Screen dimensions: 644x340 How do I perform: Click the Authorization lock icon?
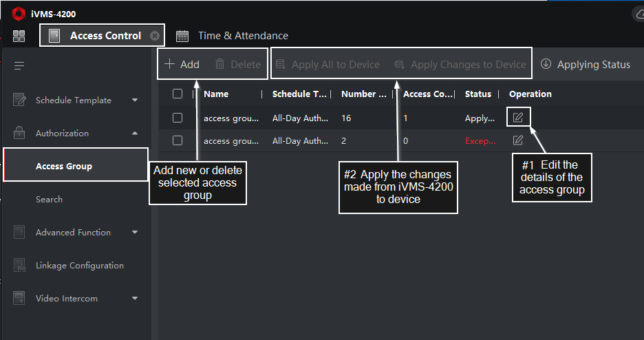click(x=19, y=133)
